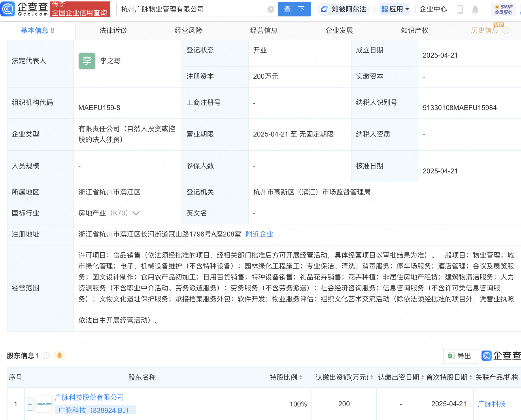Select 营业期限 value 2025-04-21 至 无固定期限
This screenshot has height=420, width=521.
tap(293, 134)
